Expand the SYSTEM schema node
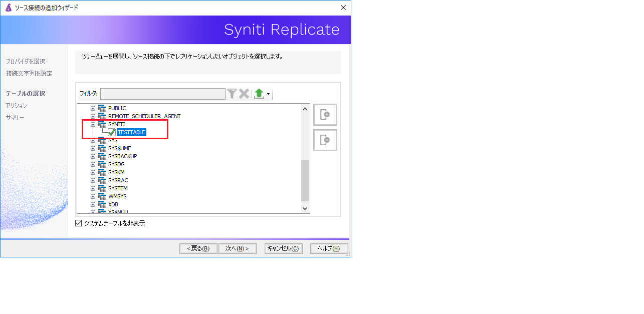Viewport: 644px width, 314px height. click(x=93, y=188)
